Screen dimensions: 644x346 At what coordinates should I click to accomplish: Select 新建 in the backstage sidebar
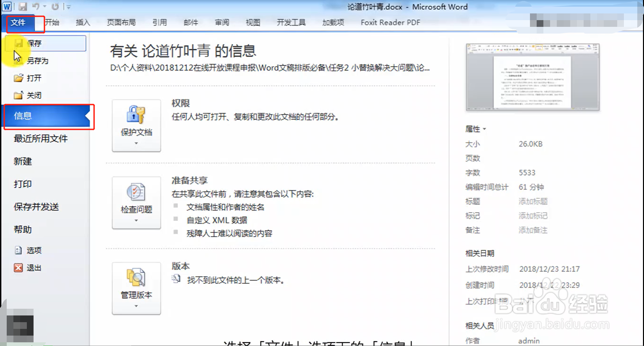click(x=23, y=161)
